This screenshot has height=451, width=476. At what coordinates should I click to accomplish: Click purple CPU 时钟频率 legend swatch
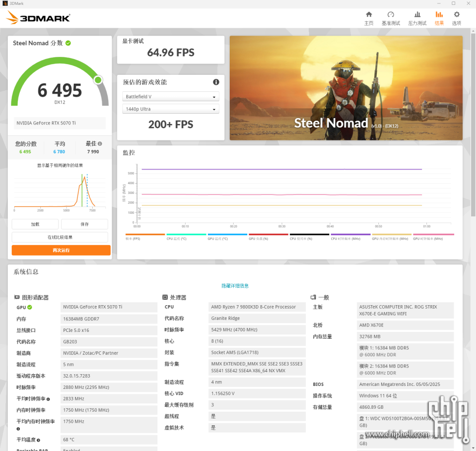pos(351,234)
